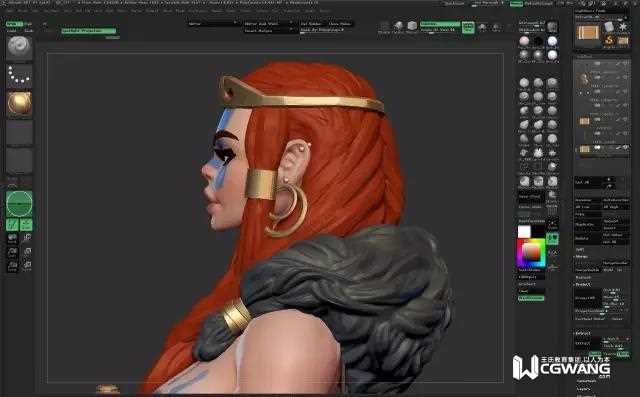Viewport: 640px width, 397px height.
Task: Collapse the Merge section
Action: point(582,256)
